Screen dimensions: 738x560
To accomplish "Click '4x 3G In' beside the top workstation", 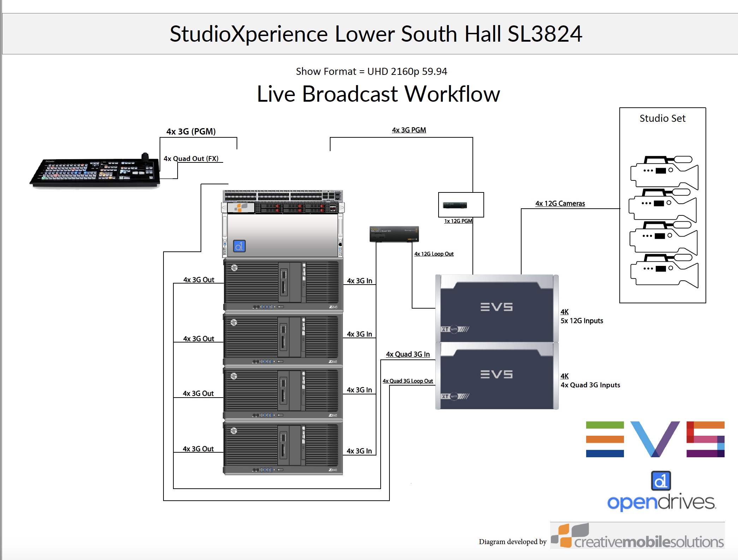I will pyautogui.click(x=359, y=281).
